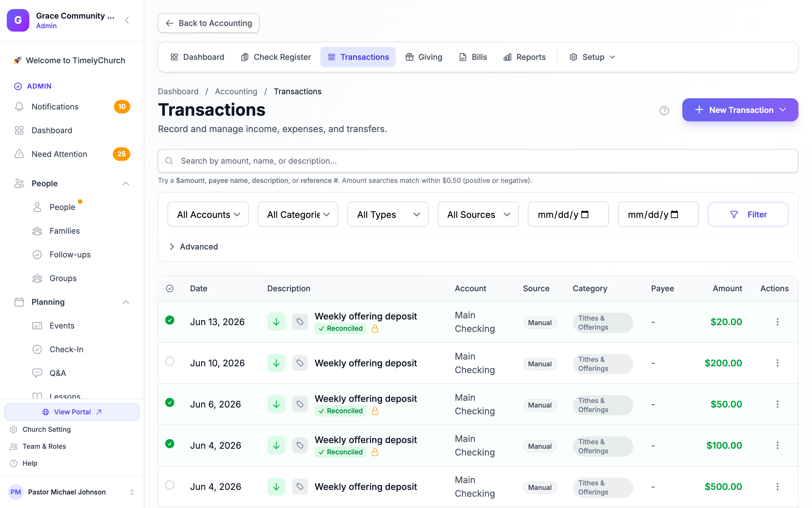Click the green income arrow in Jun 10, 2026 row

pos(276,363)
